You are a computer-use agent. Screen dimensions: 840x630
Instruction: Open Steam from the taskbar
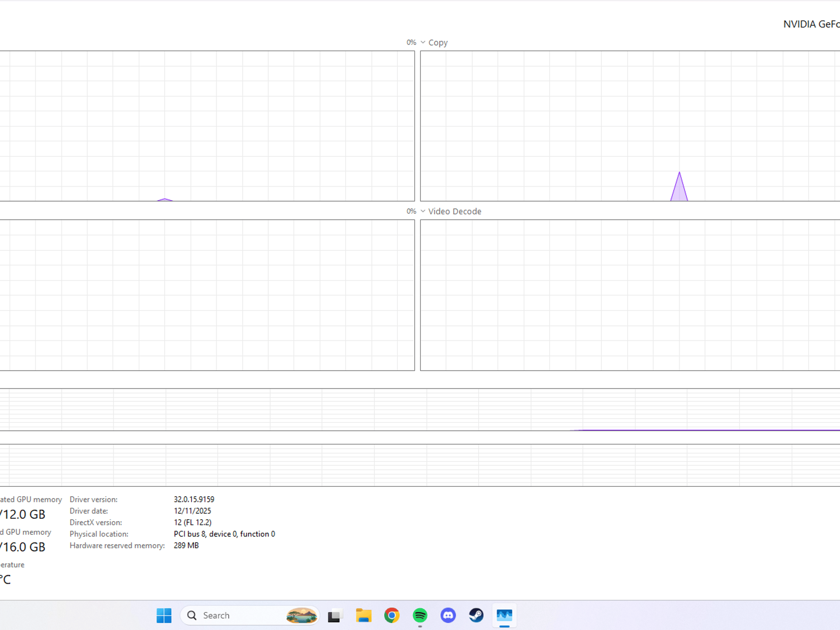(x=476, y=615)
